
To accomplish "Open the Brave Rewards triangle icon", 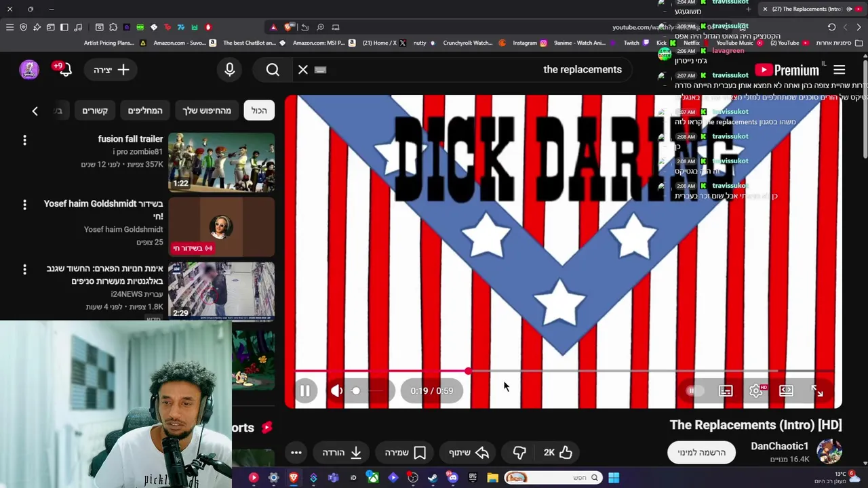I will click(273, 27).
